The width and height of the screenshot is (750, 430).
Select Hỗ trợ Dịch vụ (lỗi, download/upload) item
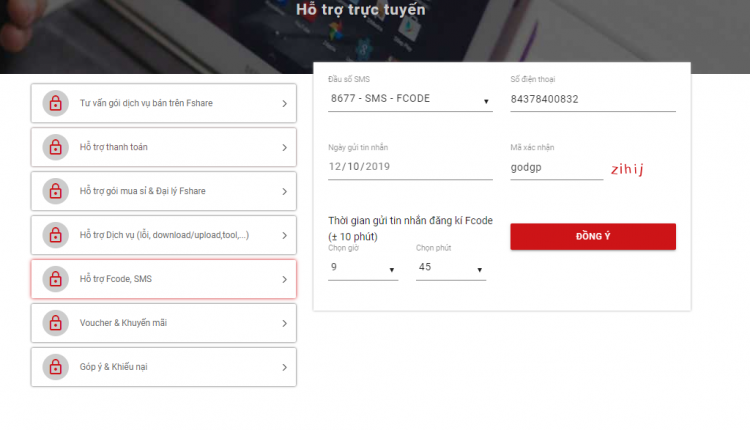click(164, 235)
